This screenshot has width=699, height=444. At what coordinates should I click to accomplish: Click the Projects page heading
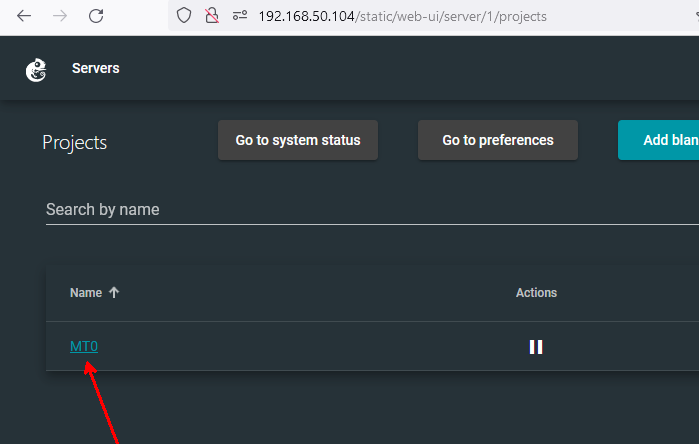tap(75, 142)
